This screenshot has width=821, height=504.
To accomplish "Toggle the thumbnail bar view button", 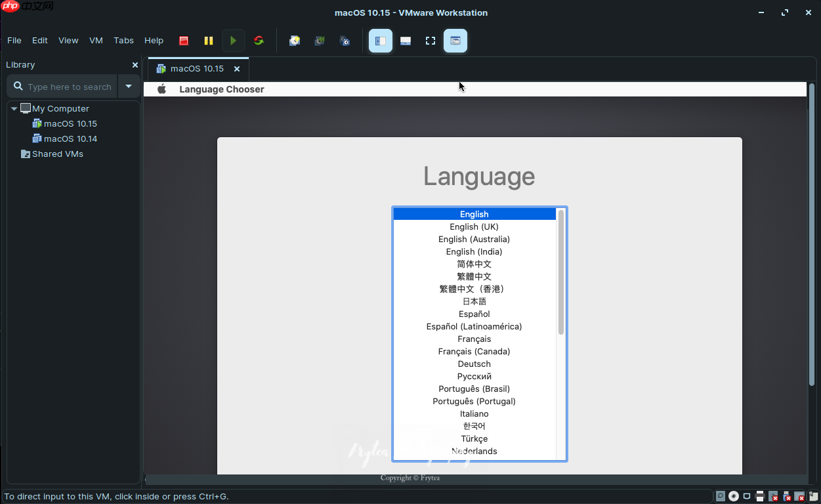I will pos(406,41).
